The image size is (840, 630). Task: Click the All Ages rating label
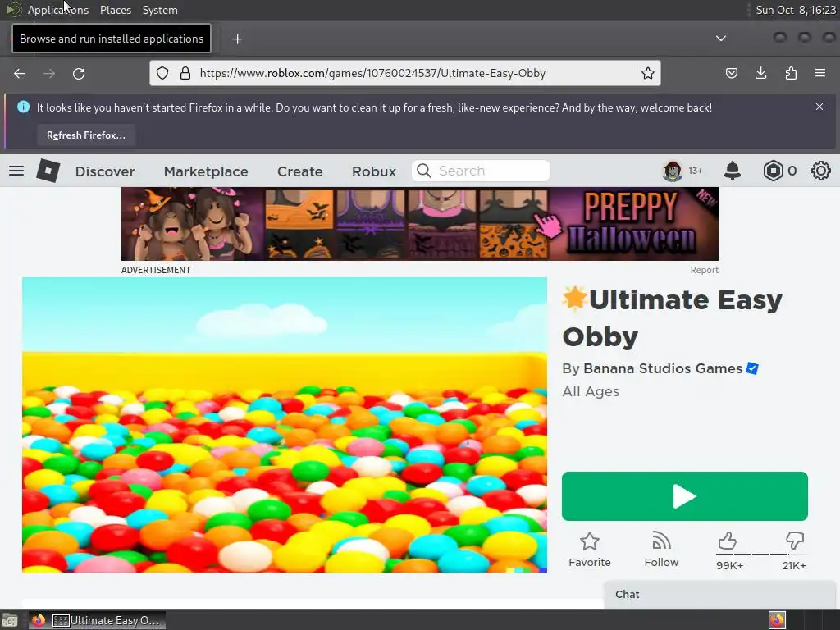[x=591, y=391]
